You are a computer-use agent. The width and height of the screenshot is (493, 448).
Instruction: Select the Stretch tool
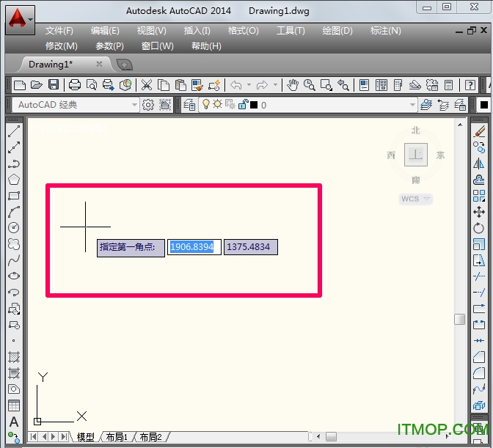tap(479, 260)
